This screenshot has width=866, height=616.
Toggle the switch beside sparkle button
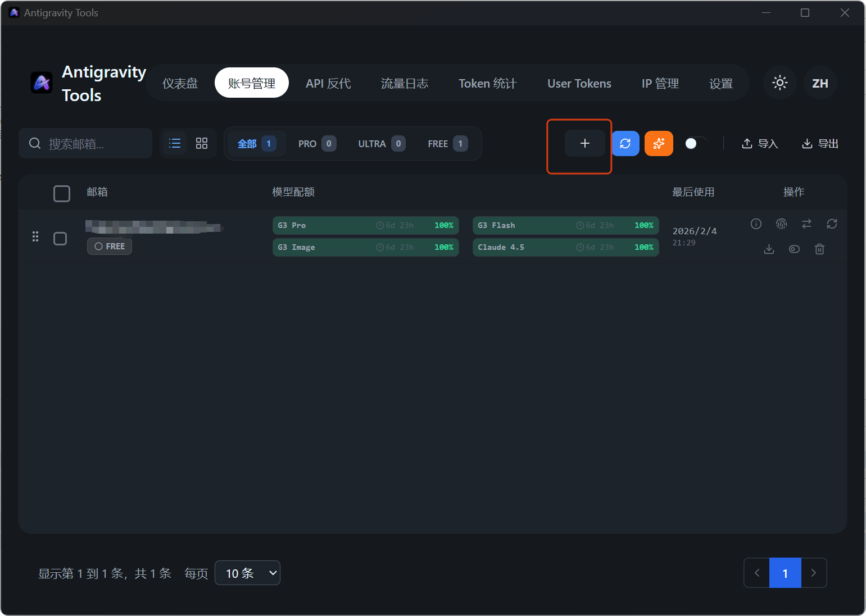tap(696, 143)
